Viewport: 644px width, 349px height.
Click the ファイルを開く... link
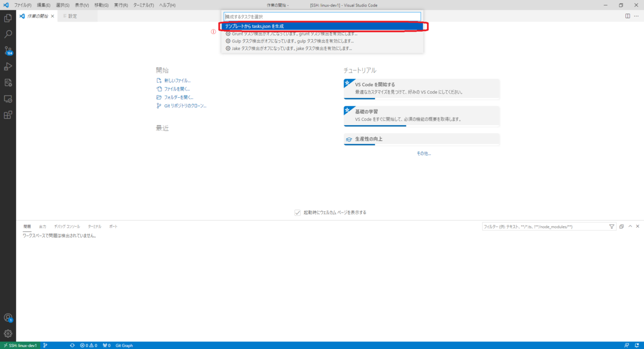177,89
